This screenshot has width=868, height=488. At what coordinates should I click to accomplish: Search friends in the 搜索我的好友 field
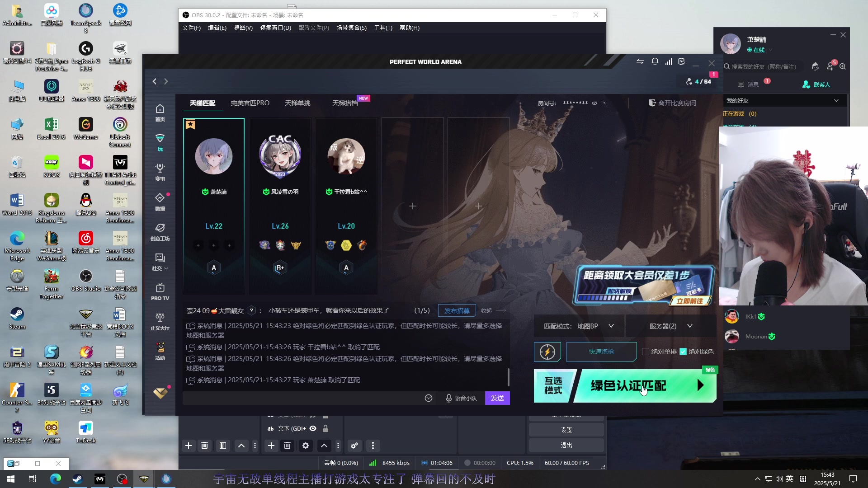pos(764,66)
